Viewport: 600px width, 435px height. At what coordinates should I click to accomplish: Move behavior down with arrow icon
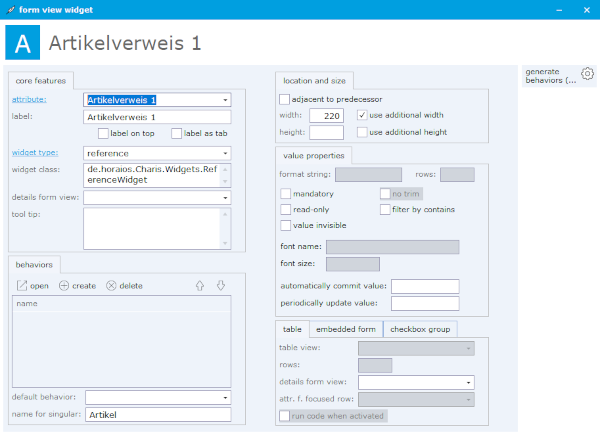coord(221,286)
